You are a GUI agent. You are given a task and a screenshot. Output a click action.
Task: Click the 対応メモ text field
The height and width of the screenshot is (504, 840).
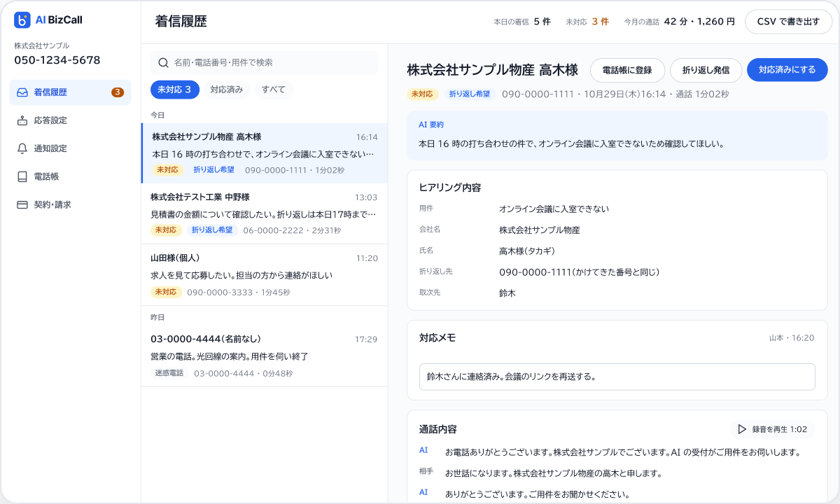617,377
